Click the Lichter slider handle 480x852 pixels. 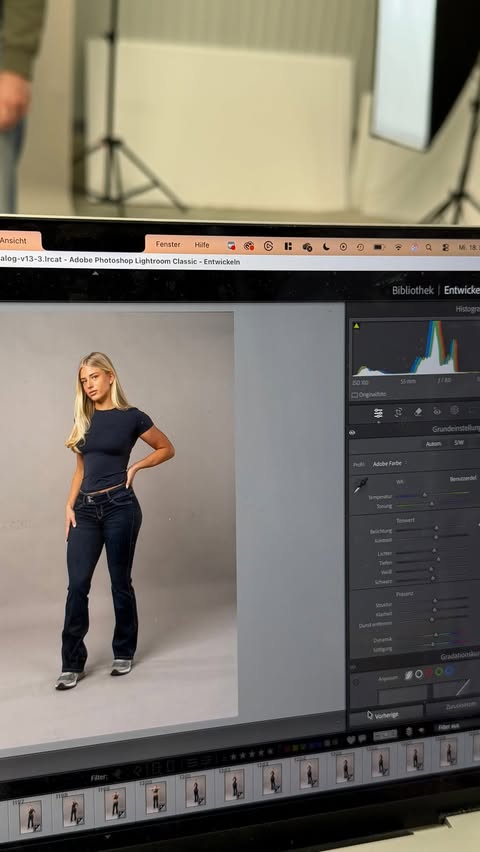click(434, 551)
